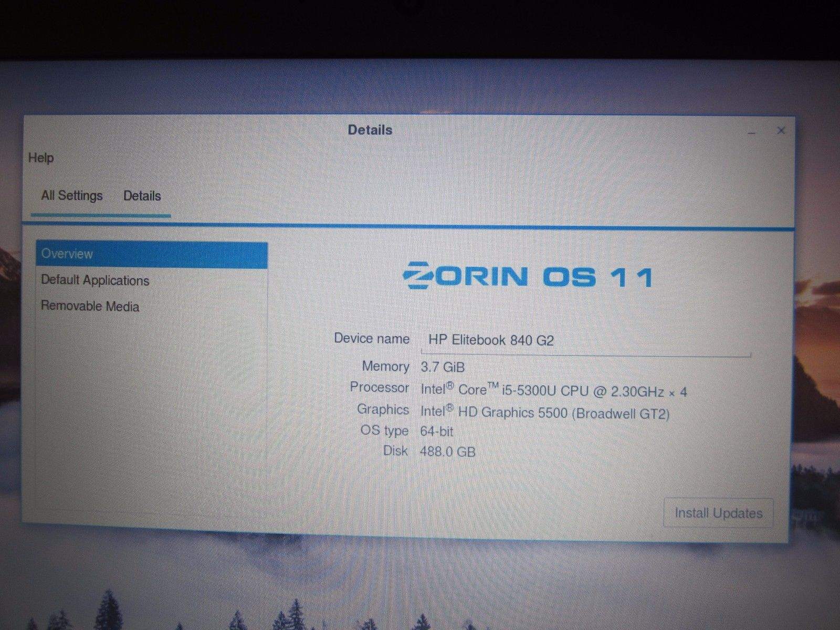Click the Install Updates button
The image size is (840, 630).
pos(718,513)
